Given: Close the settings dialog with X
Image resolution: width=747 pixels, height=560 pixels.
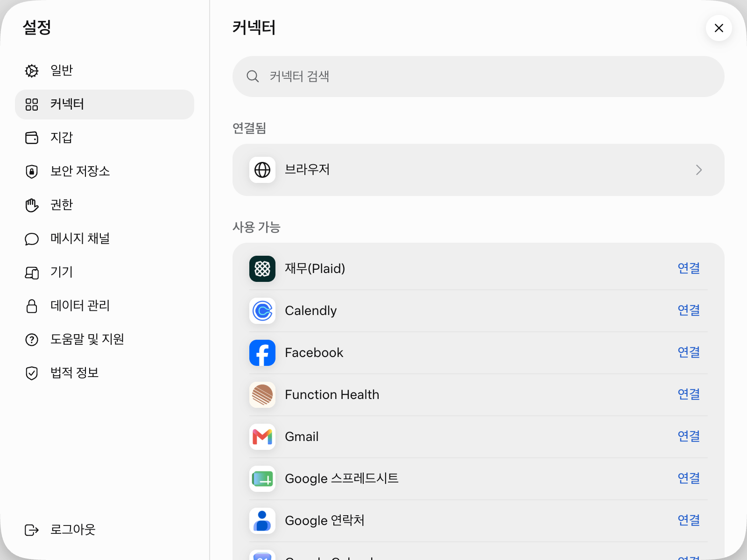Looking at the screenshot, I should coord(719,28).
